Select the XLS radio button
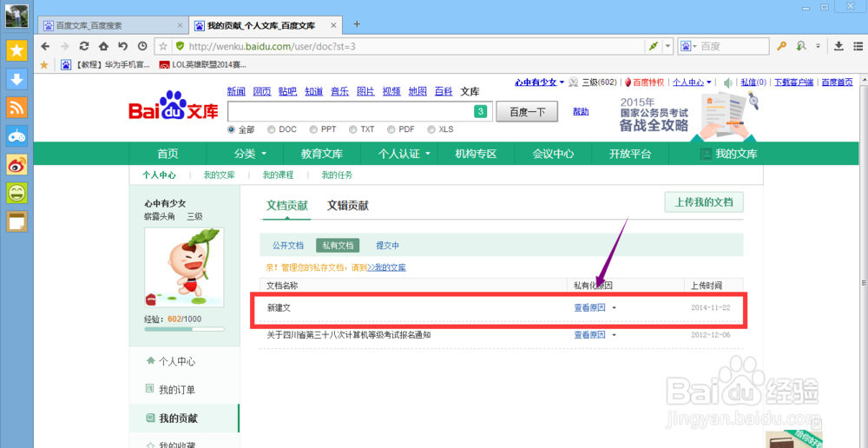 pos(431,129)
